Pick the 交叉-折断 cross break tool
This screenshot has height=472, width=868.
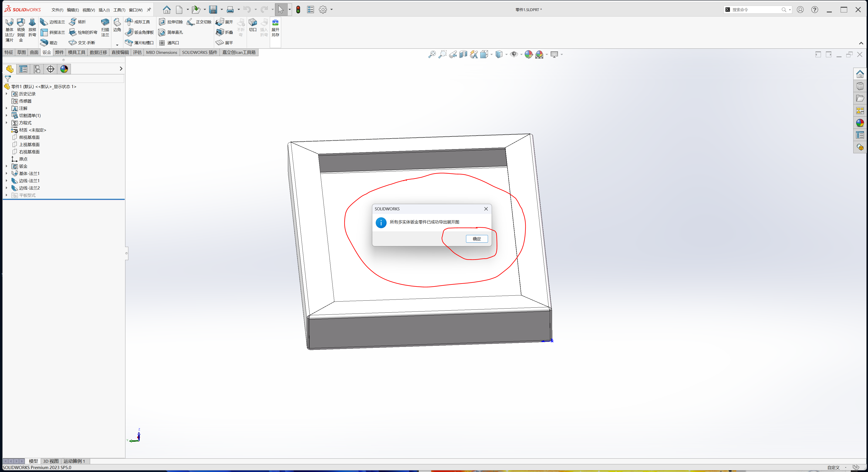coord(82,43)
